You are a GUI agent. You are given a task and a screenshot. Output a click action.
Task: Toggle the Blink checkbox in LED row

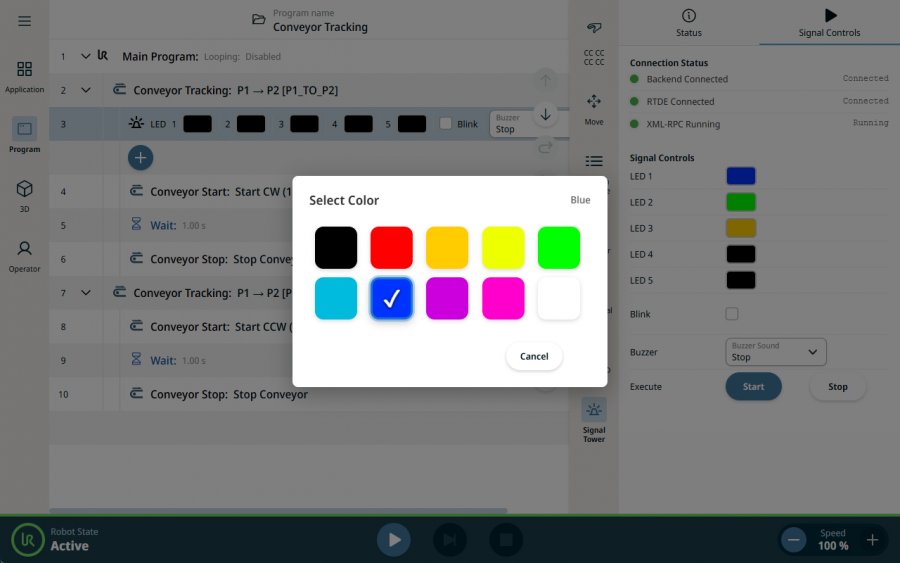(446, 124)
